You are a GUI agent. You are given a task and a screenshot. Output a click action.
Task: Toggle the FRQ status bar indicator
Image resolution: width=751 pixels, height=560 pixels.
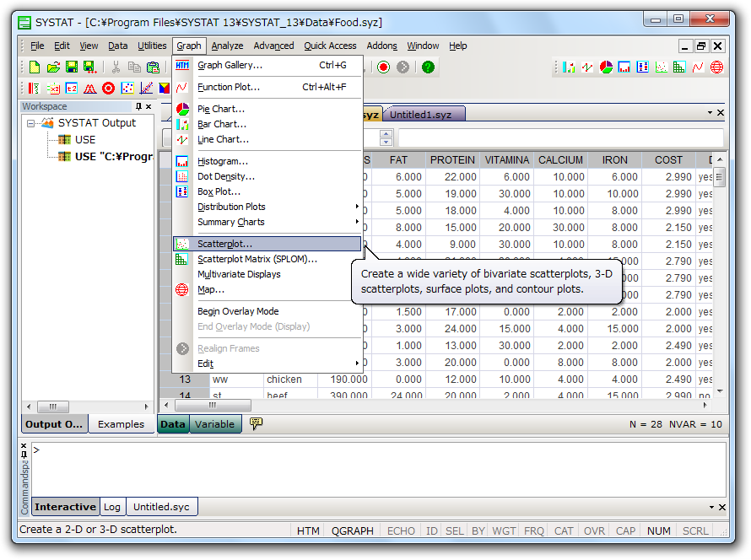click(x=534, y=530)
